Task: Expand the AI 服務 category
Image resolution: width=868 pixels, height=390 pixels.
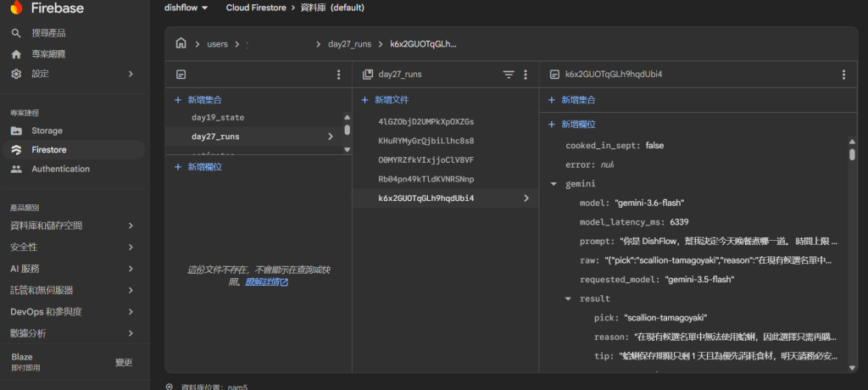Action: coord(73,269)
